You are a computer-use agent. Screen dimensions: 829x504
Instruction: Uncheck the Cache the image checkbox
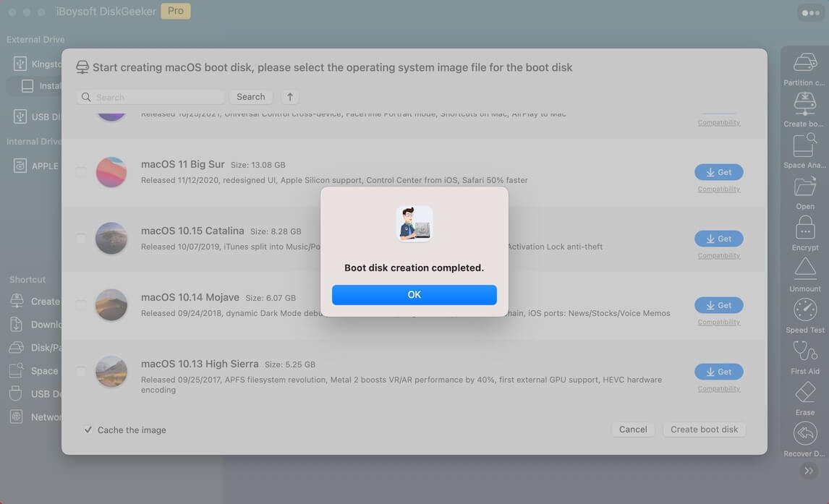[x=88, y=430]
